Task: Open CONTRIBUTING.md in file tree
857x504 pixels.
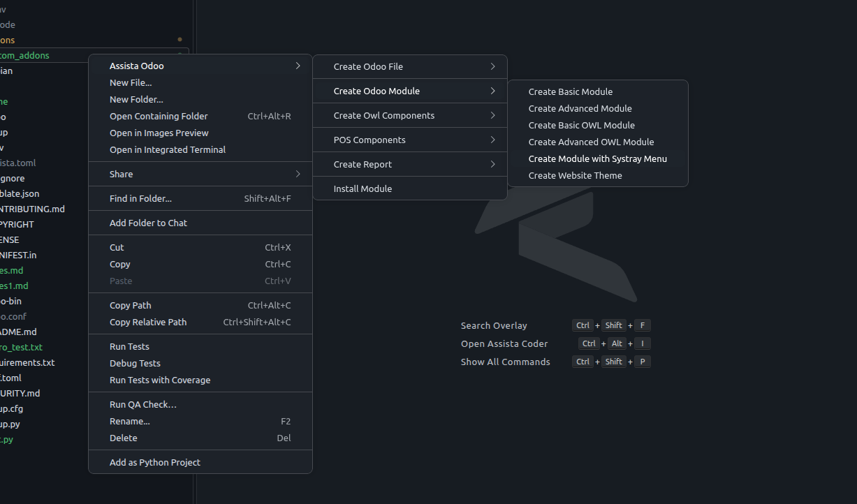Action: click(32, 209)
